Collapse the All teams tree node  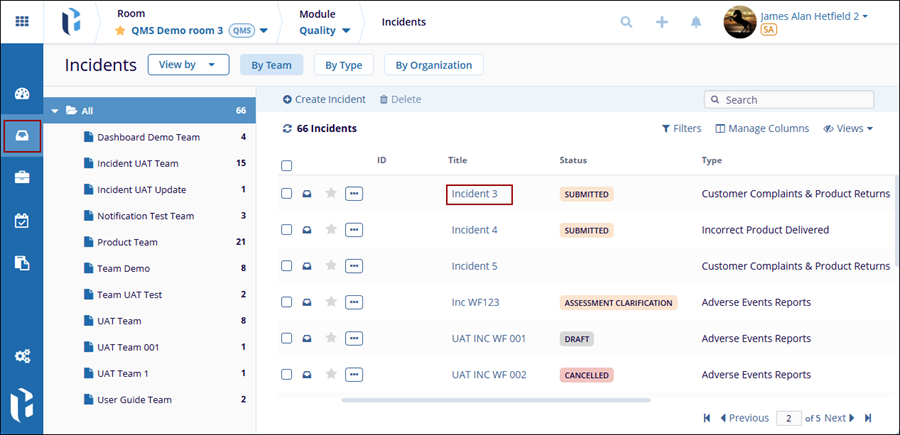click(x=55, y=111)
